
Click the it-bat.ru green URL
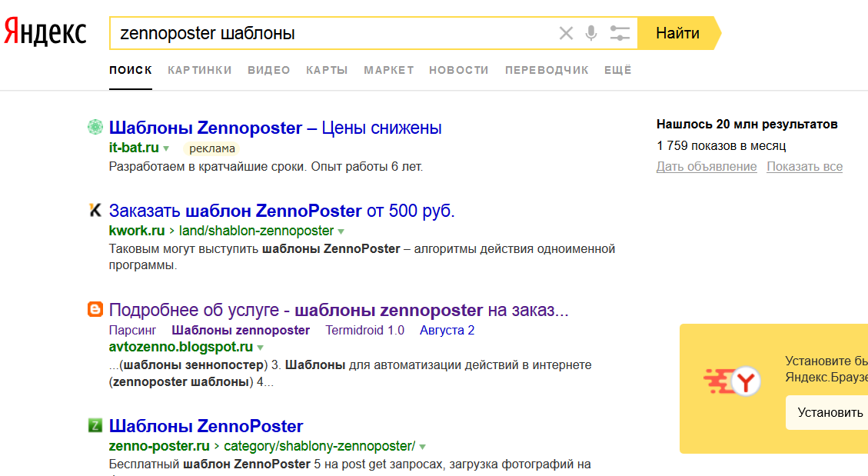[x=134, y=148]
